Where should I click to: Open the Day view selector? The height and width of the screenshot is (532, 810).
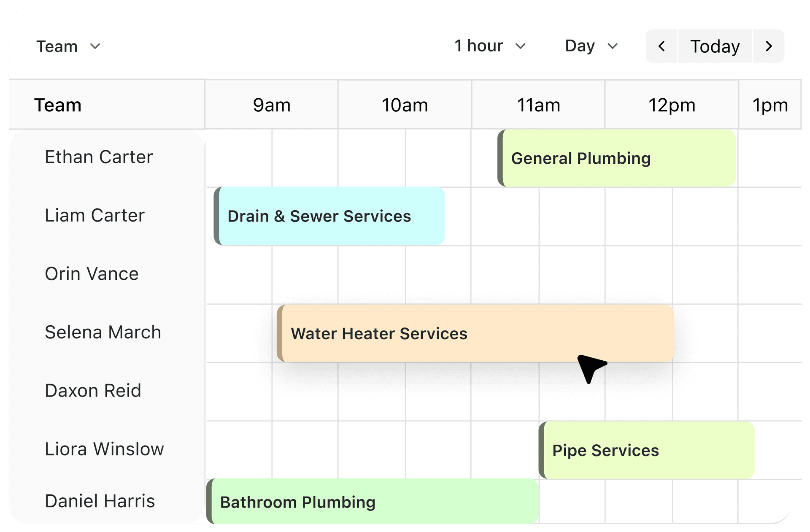[591, 46]
